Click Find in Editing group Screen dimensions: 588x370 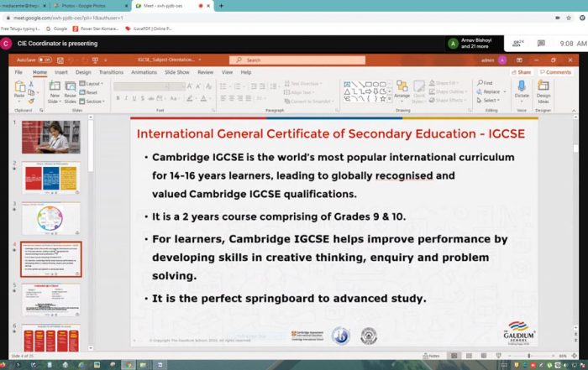point(485,83)
